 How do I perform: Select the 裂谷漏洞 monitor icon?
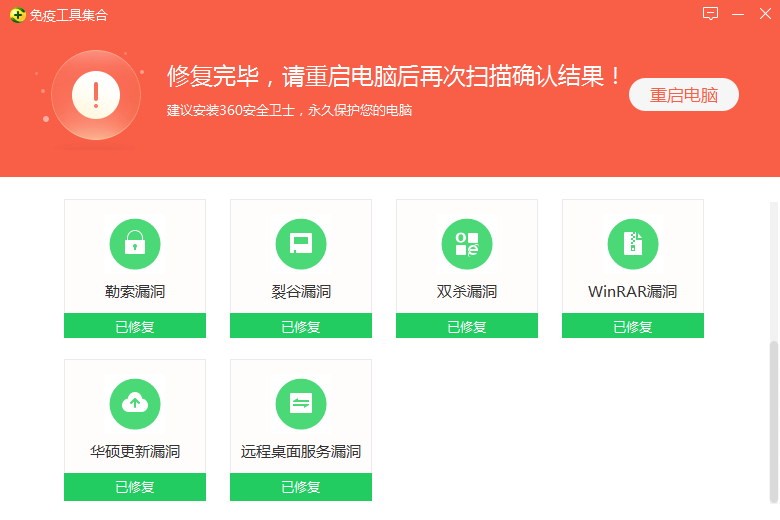click(x=301, y=244)
